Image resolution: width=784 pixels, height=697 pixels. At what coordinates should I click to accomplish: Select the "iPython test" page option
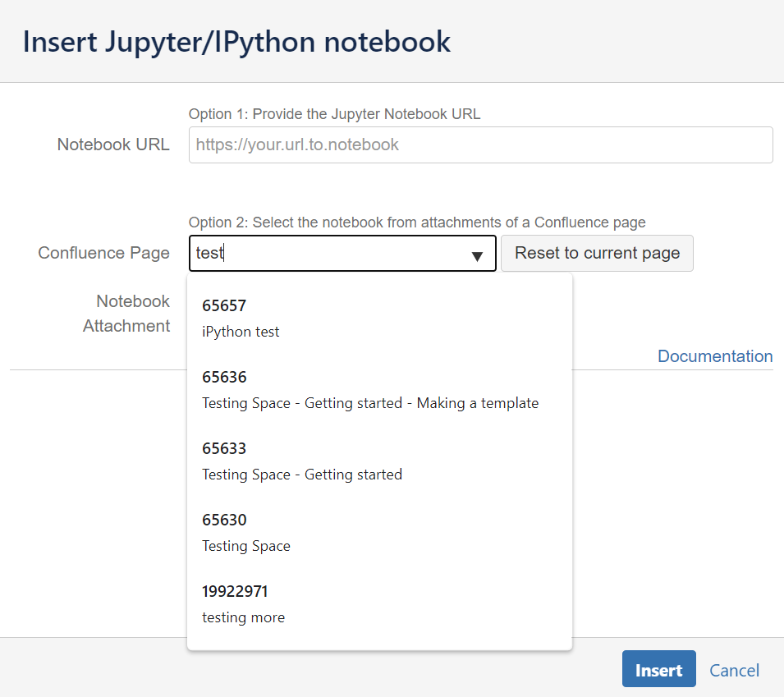[x=241, y=332]
